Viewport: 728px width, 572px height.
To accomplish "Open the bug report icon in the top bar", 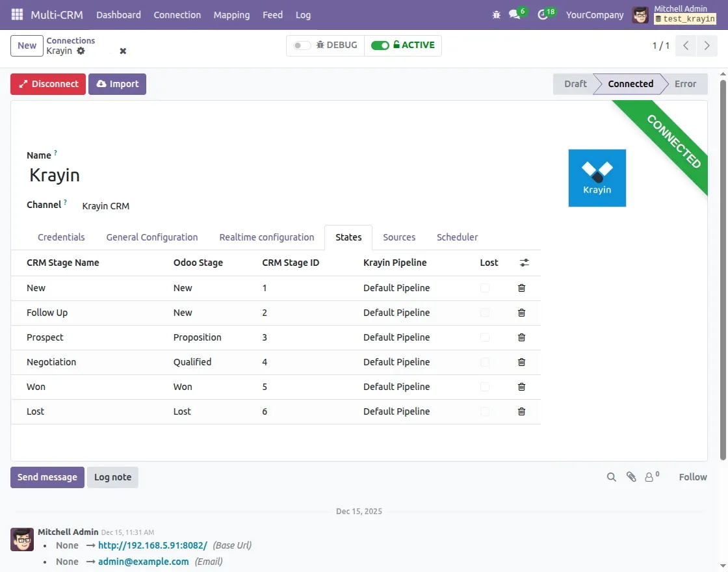I will [496, 14].
